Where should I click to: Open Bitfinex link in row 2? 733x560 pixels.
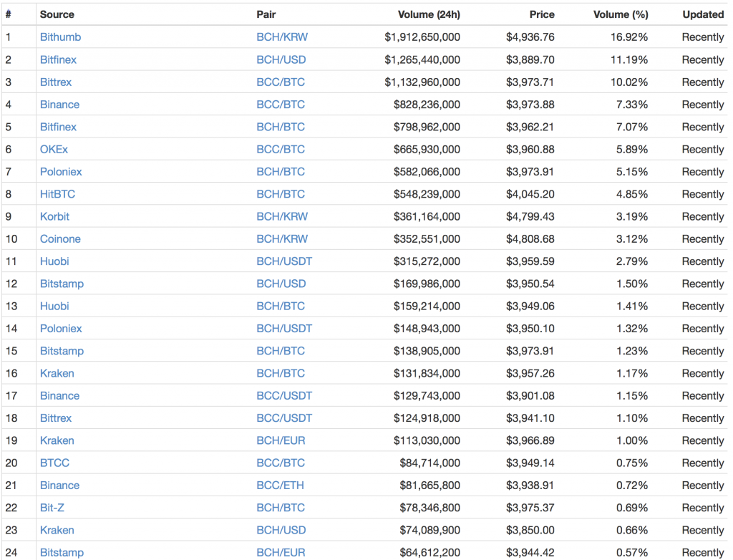(x=58, y=59)
